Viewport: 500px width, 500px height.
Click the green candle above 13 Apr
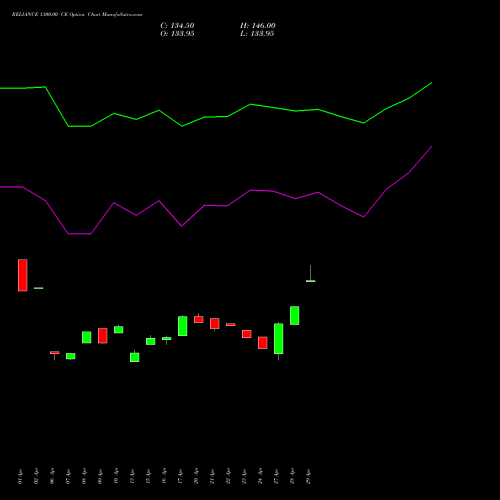coord(135,357)
